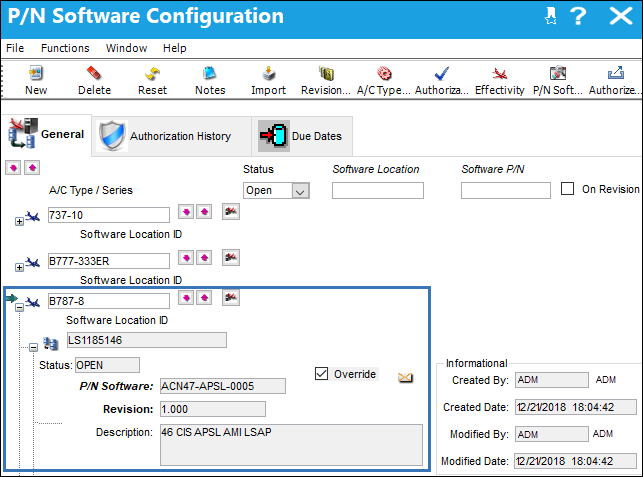This screenshot has height=477, width=643.
Task: Click the Software P/N filter field
Action: [x=506, y=191]
